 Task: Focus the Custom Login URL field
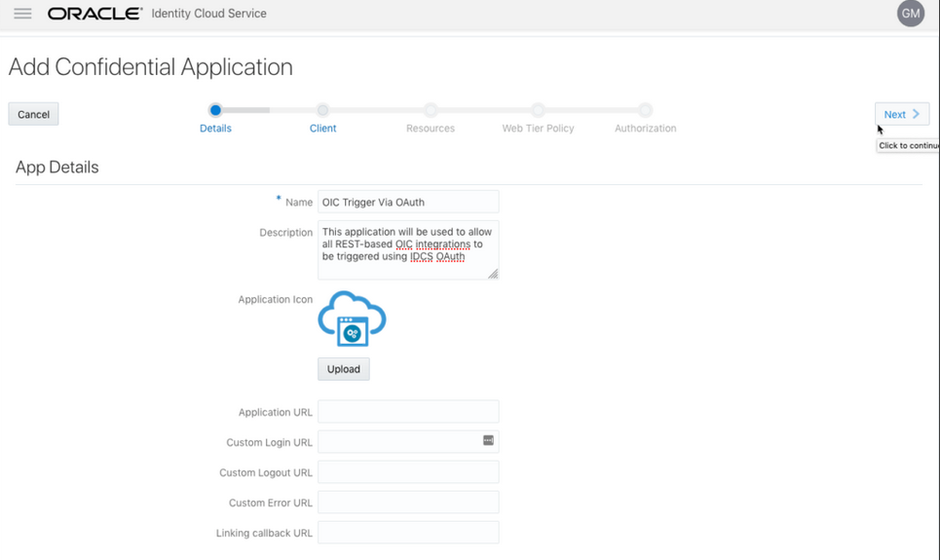tap(408, 442)
